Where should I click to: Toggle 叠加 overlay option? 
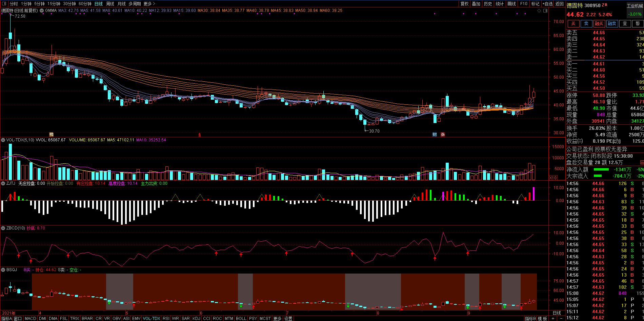tap(476, 4)
